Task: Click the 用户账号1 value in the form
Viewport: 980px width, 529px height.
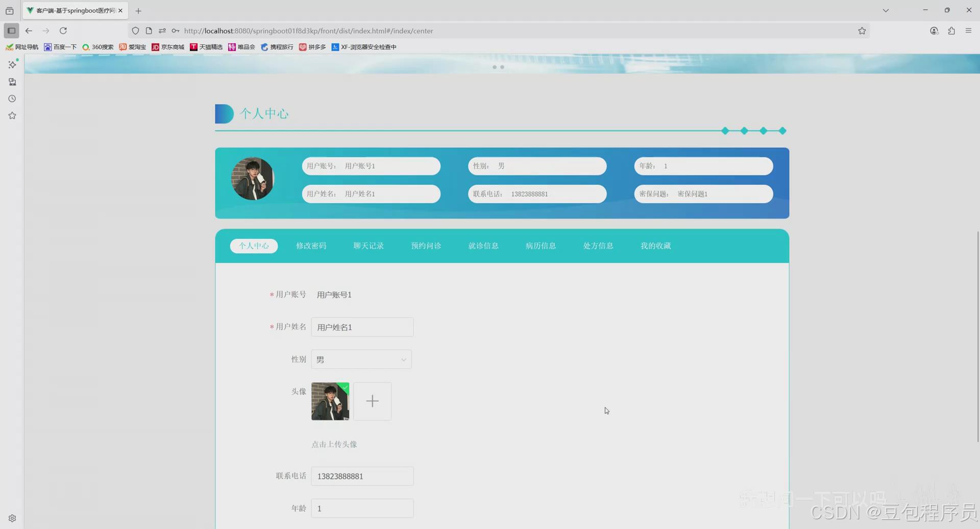Action: (x=334, y=295)
